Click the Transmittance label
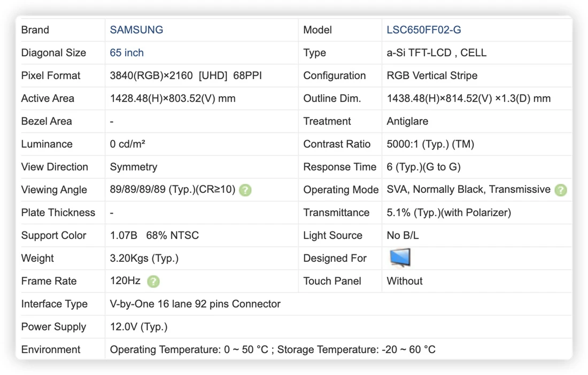This screenshot has height=375, width=588. pos(336,213)
